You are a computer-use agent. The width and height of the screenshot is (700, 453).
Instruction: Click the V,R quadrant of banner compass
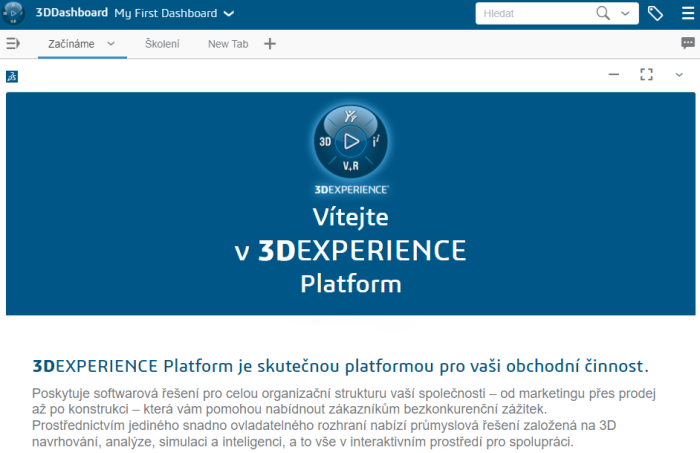tap(351, 166)
